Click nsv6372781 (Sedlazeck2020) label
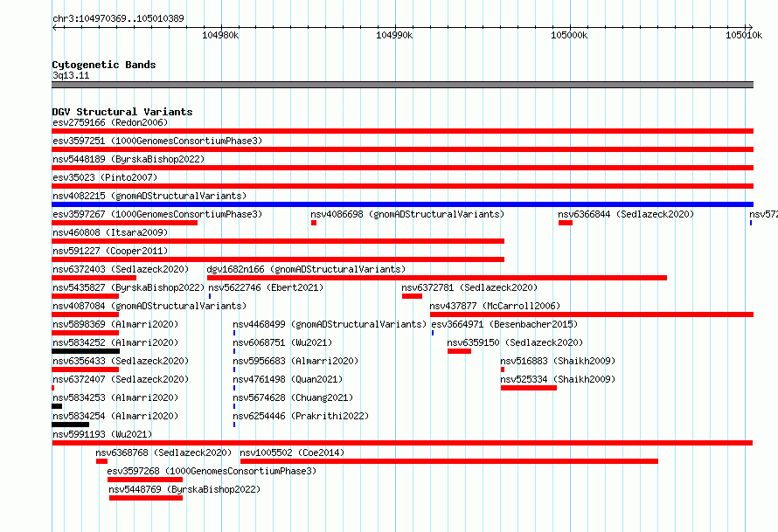 469,287
